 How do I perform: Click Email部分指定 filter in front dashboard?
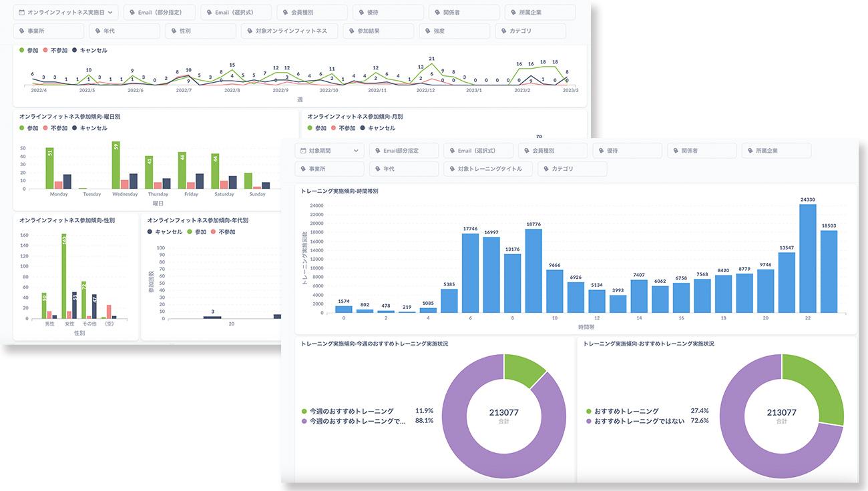tap(403, 151)
